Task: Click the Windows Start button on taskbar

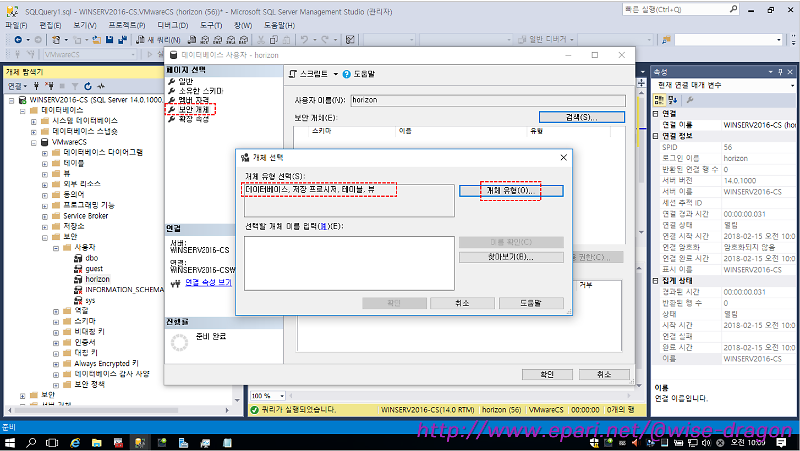Action: coord(10,443)
